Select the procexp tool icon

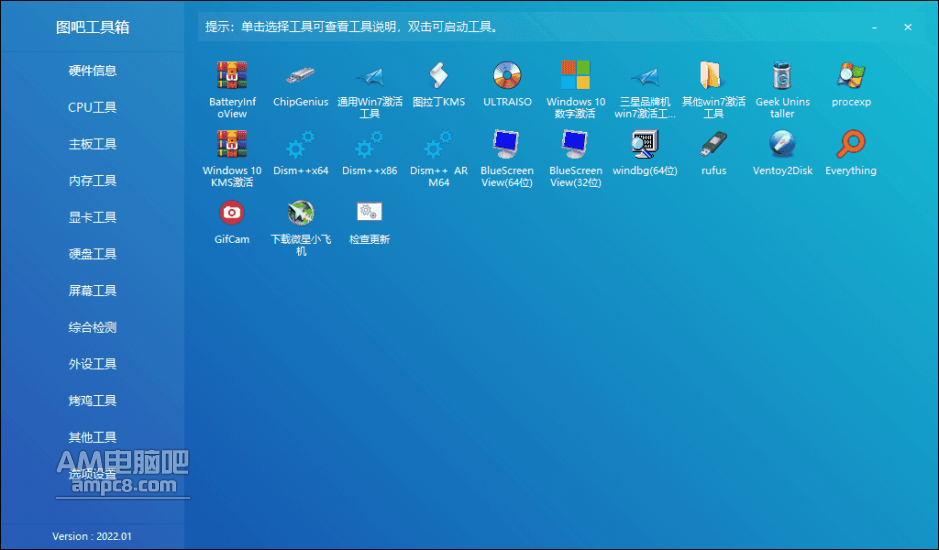pos(851,75)
